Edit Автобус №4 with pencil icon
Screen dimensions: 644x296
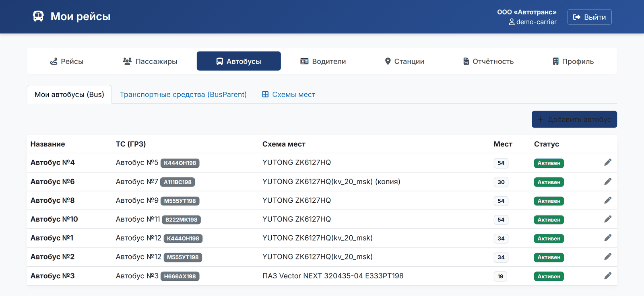coord(608,162)
